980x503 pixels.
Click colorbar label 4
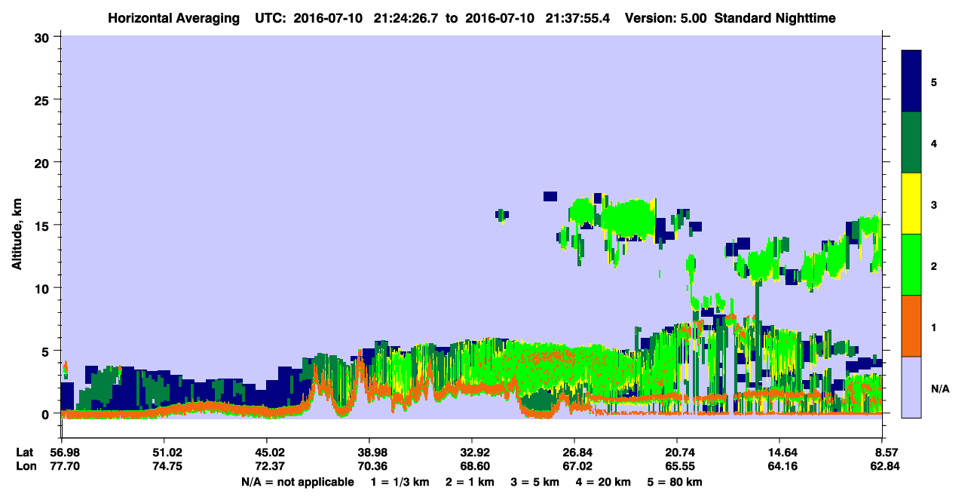point(934,143)
